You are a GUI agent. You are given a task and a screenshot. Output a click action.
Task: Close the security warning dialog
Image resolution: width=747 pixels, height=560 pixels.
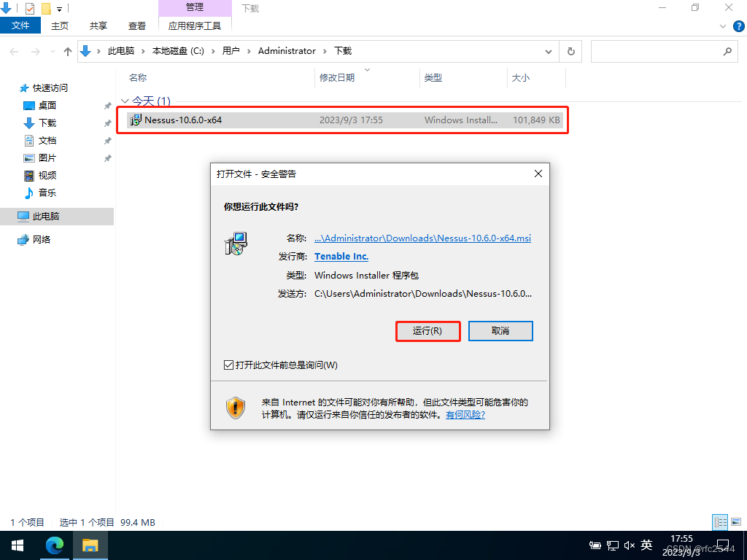pyautogui.click(x=538, y=174)
